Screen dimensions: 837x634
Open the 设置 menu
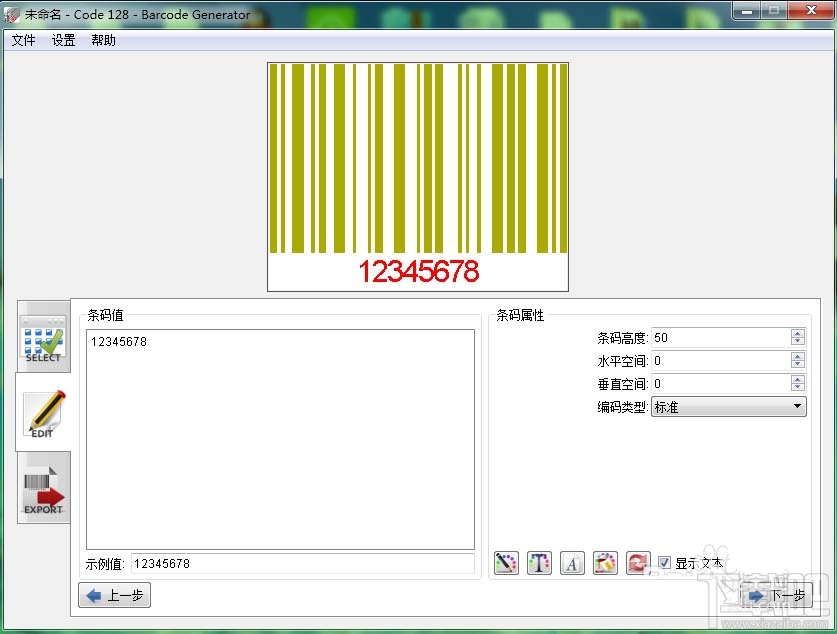pyautogui.click(x=62, y=40)
